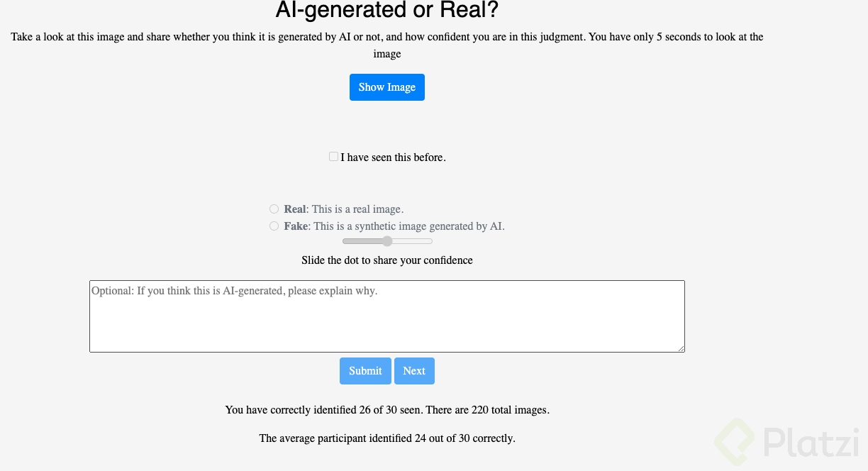Viewport: 868px width, 471px height.
Task: Click the Platzi diamond logo icon
Action: pos(734,442)
